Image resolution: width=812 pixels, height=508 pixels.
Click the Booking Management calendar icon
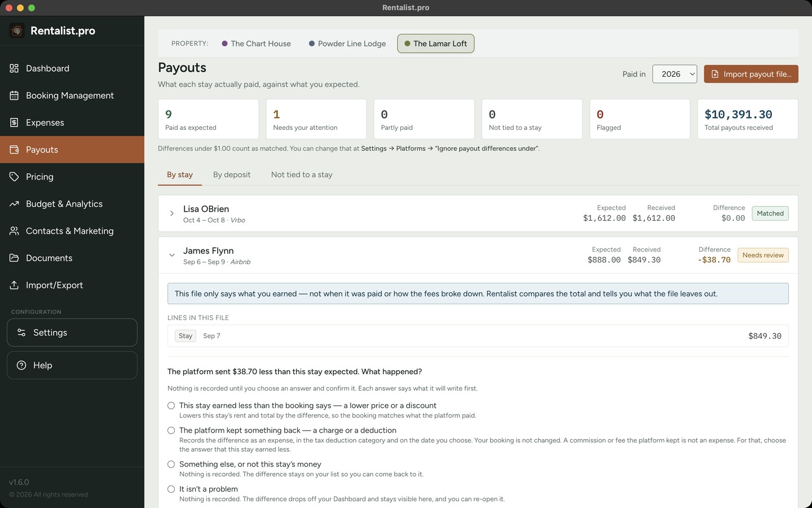(14, 95)
